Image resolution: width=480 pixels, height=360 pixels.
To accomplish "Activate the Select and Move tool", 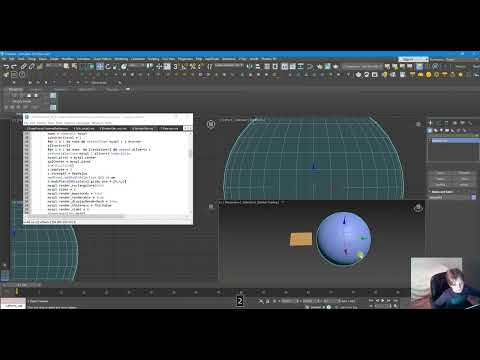I will click(x=100, y=66).
